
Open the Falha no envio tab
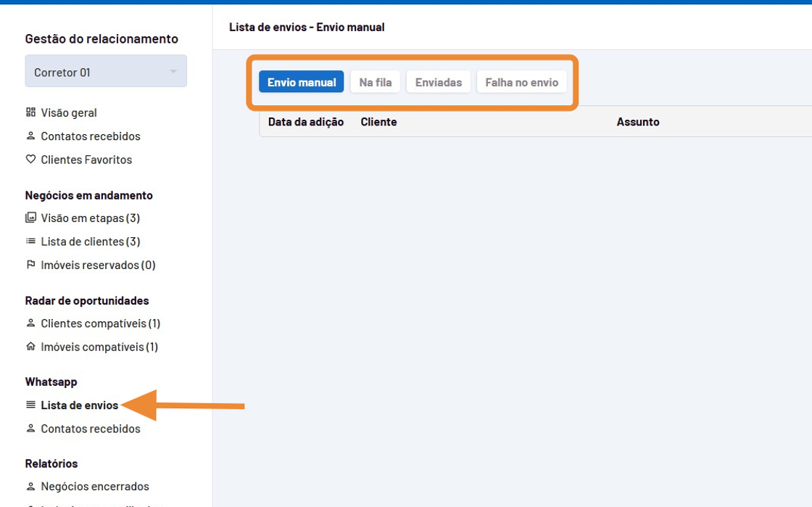click(521, 82)
